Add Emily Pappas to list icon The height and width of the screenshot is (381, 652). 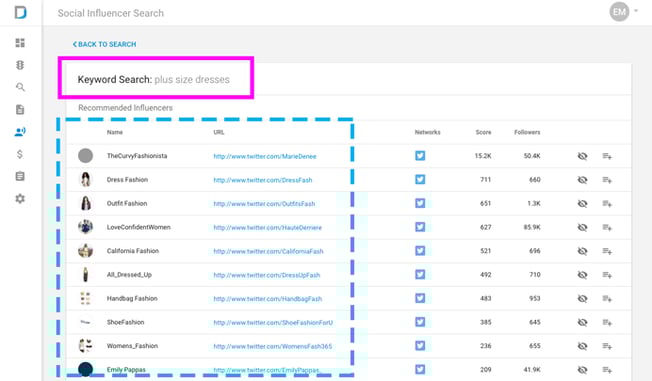(x=607, y=369)
